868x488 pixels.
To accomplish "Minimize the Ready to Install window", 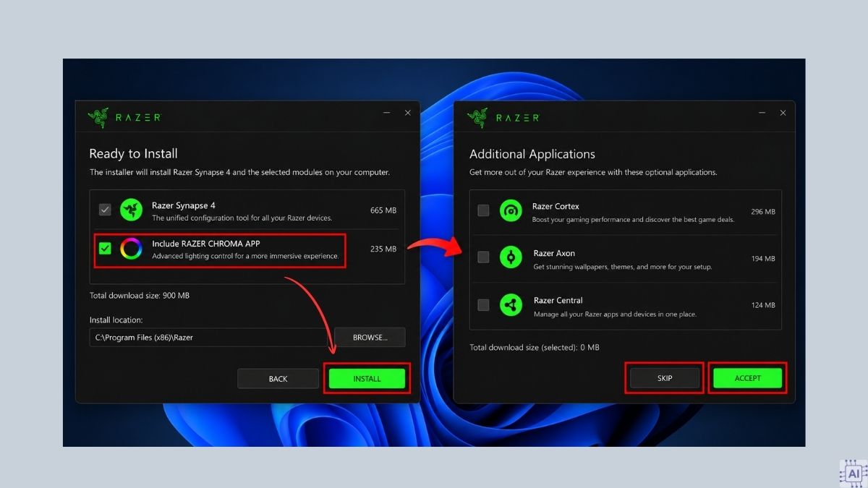I will pyautogui.click(x=387, y=114).
